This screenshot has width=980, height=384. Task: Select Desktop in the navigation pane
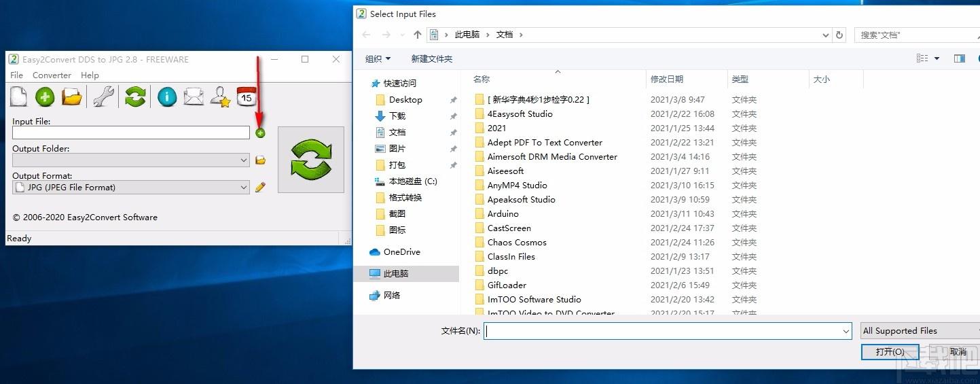click(x=405, y=100)
